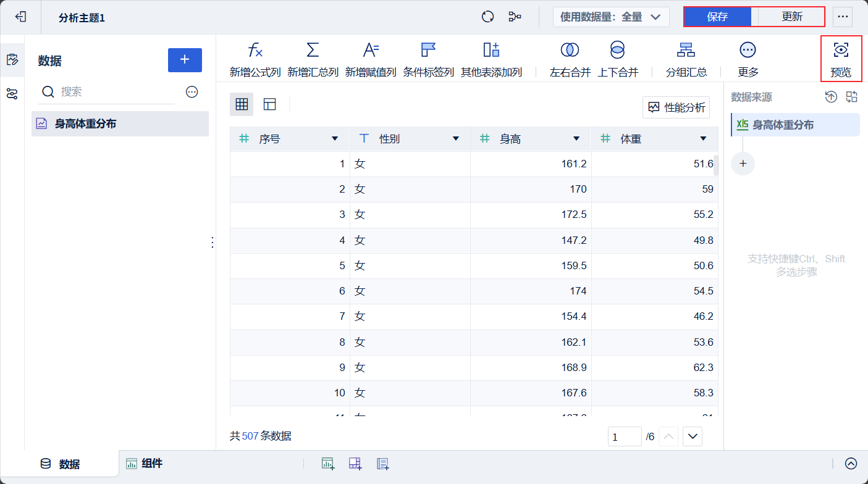Click the 保存 button
Screen dimensions: 868x484
coord(717,17)
